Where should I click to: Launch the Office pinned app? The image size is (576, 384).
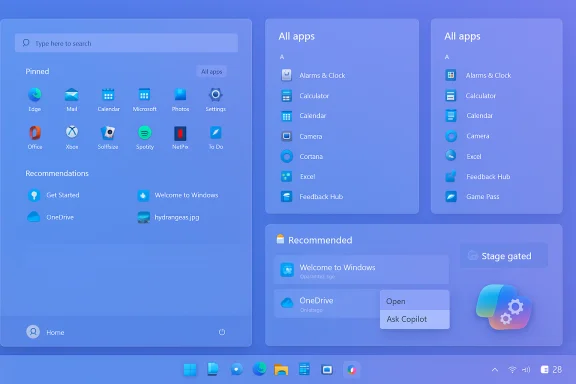tap(35, 137)
